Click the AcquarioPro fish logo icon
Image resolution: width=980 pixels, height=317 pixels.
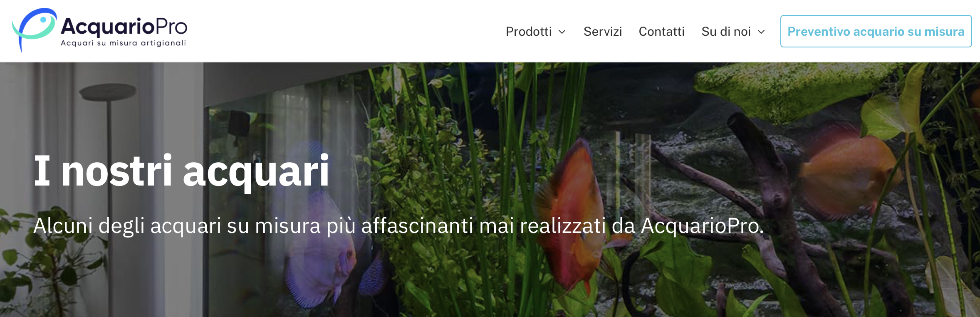point(35,30)
